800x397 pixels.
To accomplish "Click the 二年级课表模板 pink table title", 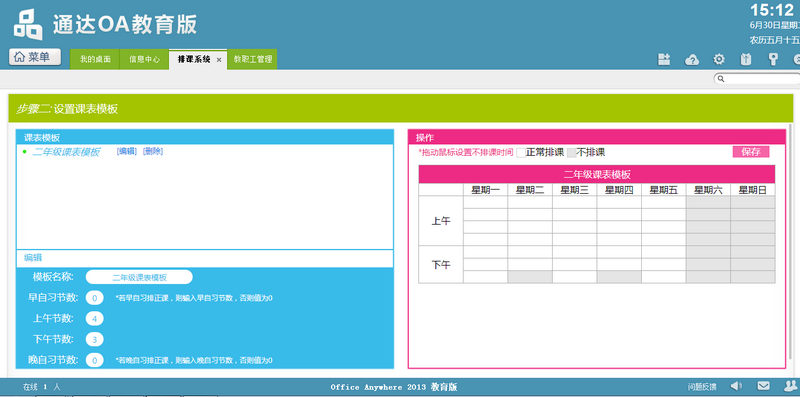I will (x=597, y=175).
